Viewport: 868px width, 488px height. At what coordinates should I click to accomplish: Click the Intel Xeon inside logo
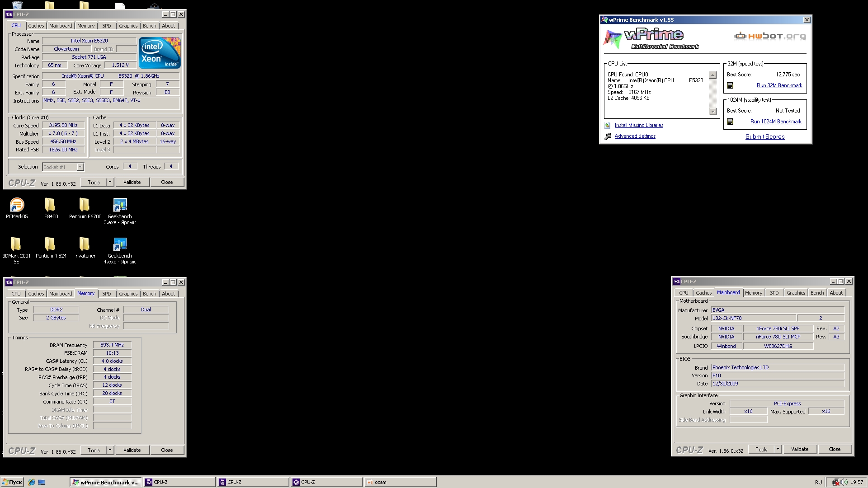pos(160,53)
